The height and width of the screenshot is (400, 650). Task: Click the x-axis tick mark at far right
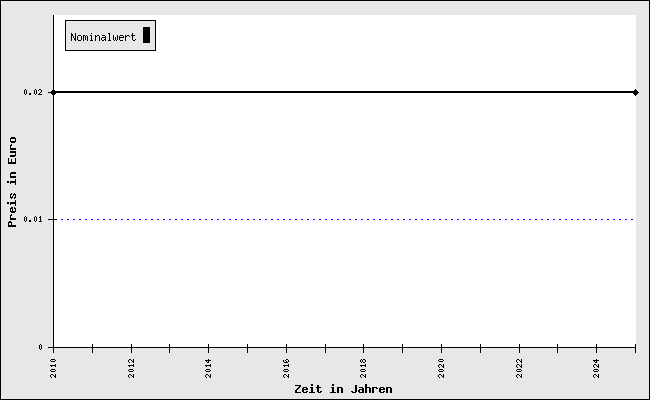click(x=635, y=349)
